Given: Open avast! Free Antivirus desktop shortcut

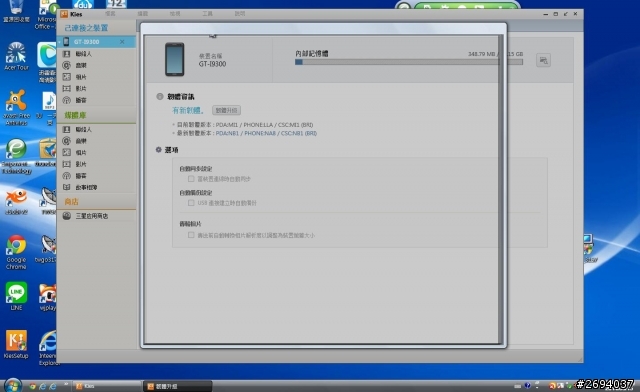Looking at the screenshot, I should [x=16, y=107].
